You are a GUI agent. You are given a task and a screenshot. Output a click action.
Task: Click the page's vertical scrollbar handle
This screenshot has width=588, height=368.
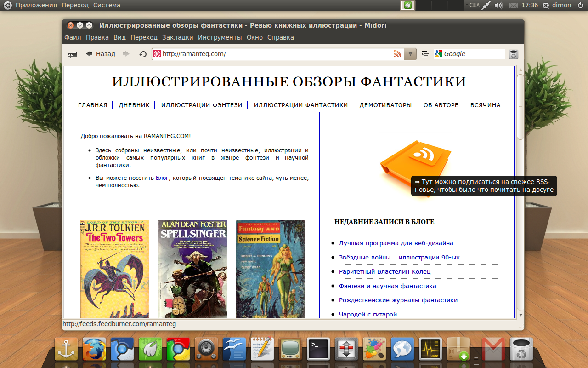pyautogui.click(x=520, y=106)
